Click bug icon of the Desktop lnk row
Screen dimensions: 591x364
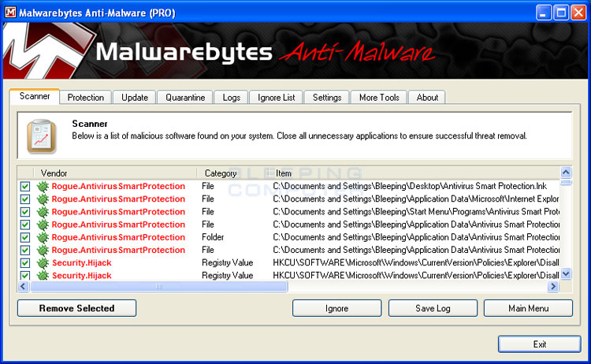click(43, 186)
